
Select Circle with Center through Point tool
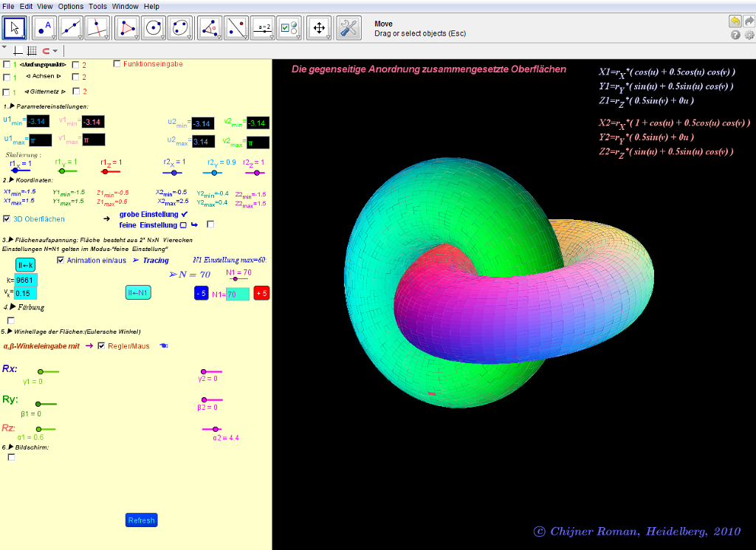[x=154, y=28]
